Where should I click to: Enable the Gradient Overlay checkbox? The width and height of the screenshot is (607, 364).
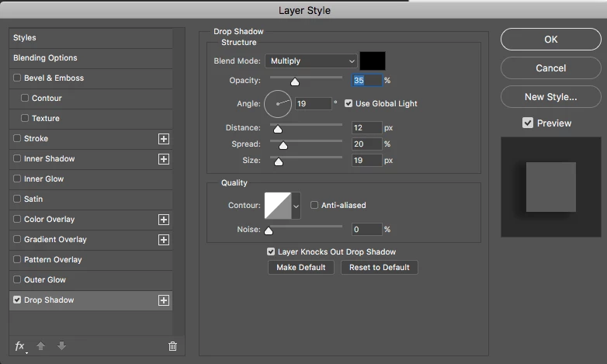click(17, 239)
